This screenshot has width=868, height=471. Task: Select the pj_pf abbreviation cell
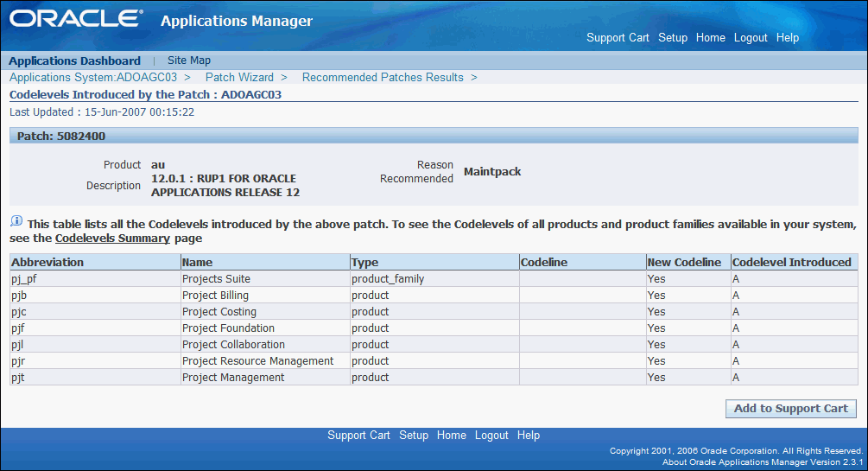[x=95, y=279]
